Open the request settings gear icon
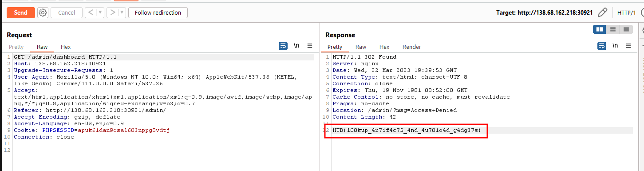Screen dimensions: 644x171 (43, 13)
